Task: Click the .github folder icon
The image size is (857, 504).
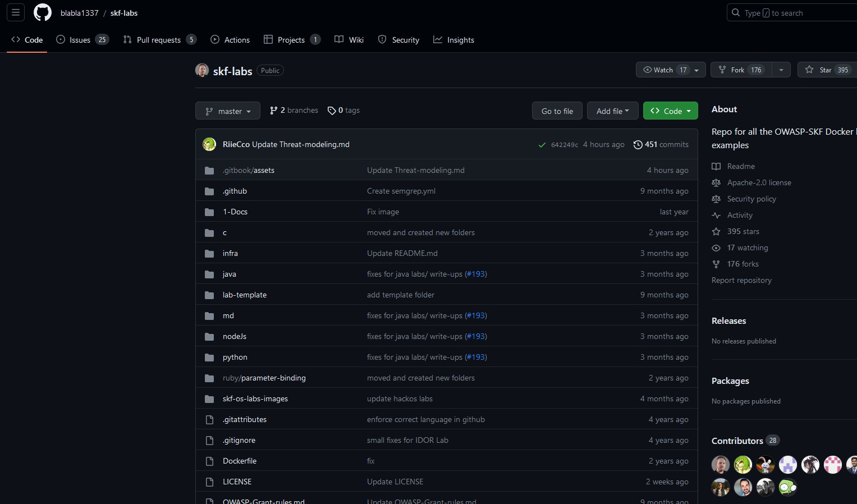Action: coord(209,191)
